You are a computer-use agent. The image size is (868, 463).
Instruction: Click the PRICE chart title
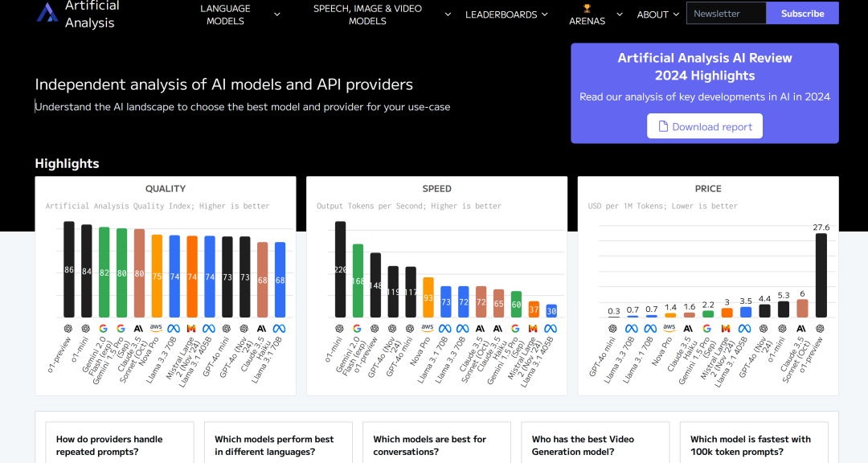[x=708, y=188]
